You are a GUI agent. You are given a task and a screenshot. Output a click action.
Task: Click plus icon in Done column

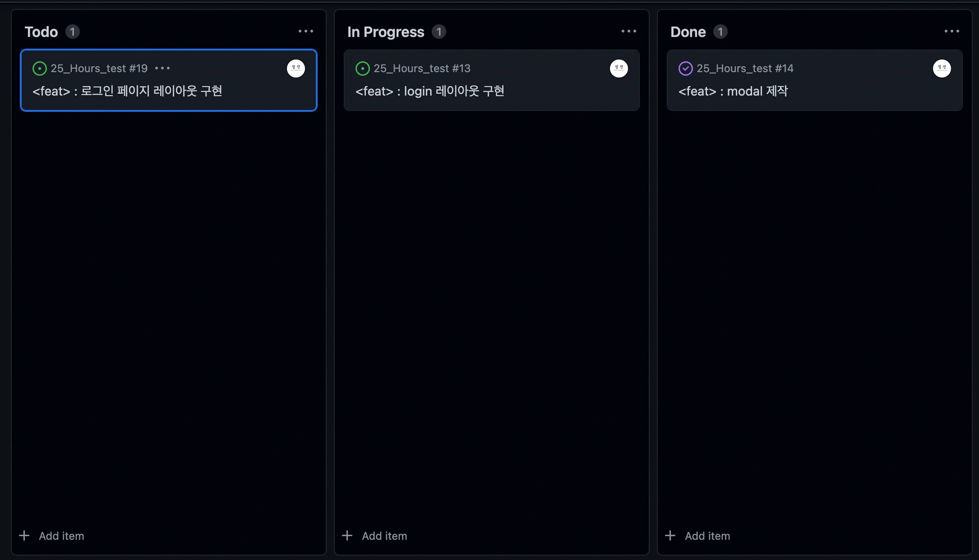[670, 536]
